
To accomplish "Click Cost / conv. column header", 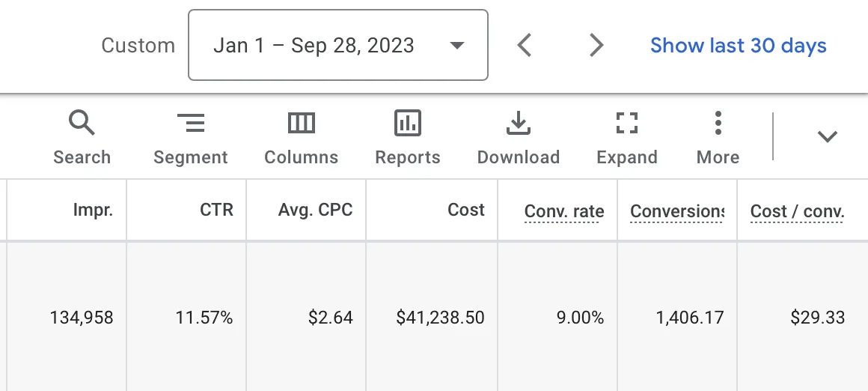I will point(797,211).
